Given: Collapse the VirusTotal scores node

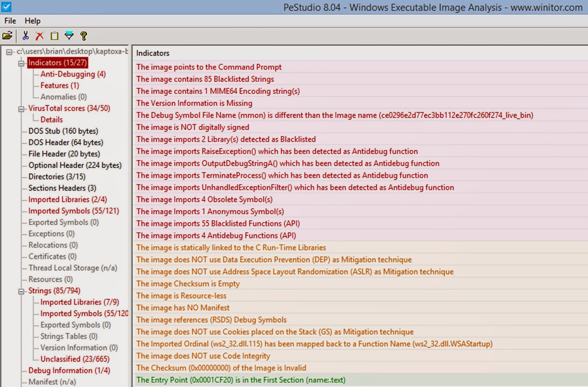Looking at the screenshot, I should click(x=21, y=108).
